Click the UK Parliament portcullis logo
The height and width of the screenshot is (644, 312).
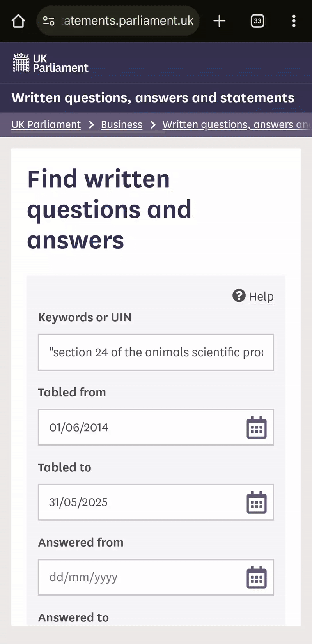tap(21, 63)
